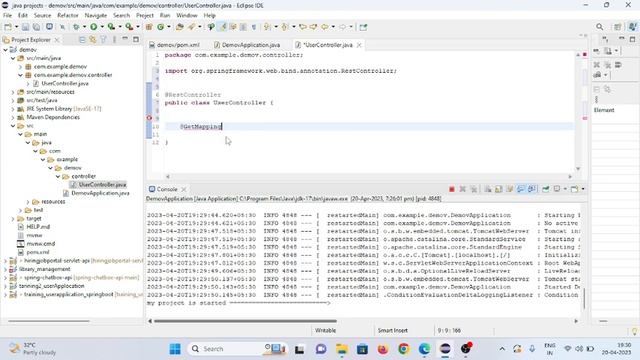The image size is (640, 360).
Task: Terminate the running app with red stop
Action: click(x=451, y=189)
